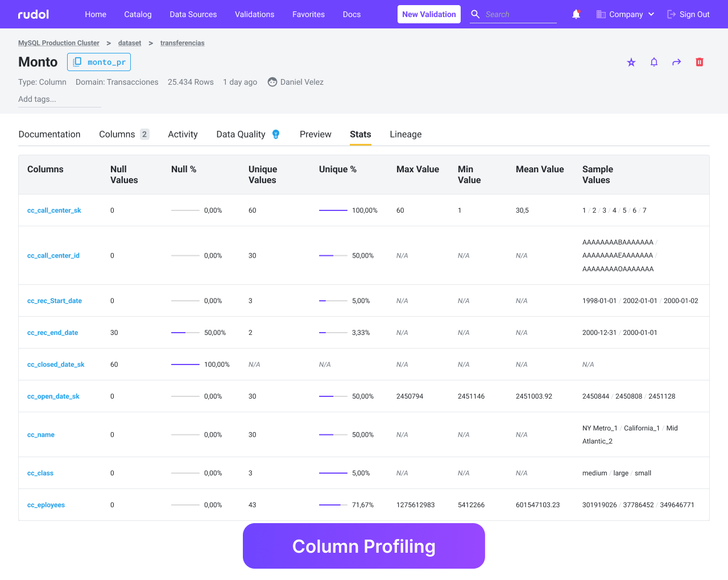Open the Company dropdown
This screenshot has height=580, width=728.
(x=625, y=14)
